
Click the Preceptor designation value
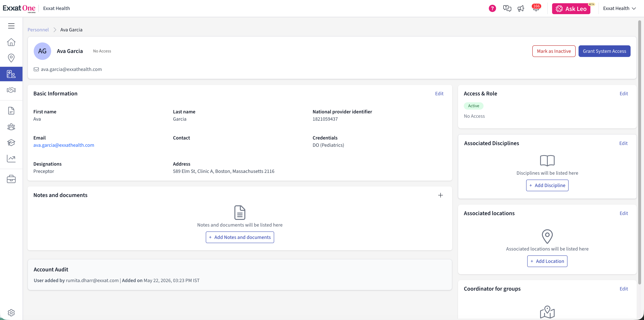coord(44,171)
